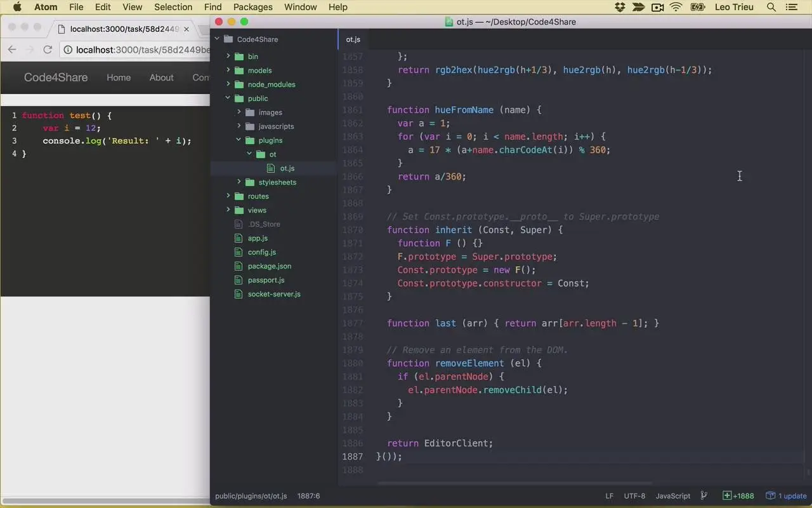Expand the routes folder
Viewport: 812px width, 508px height.
point(228,196)
